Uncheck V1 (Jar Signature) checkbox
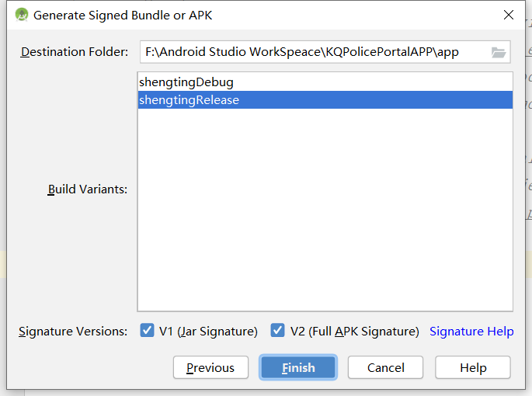 pos(147,330)
